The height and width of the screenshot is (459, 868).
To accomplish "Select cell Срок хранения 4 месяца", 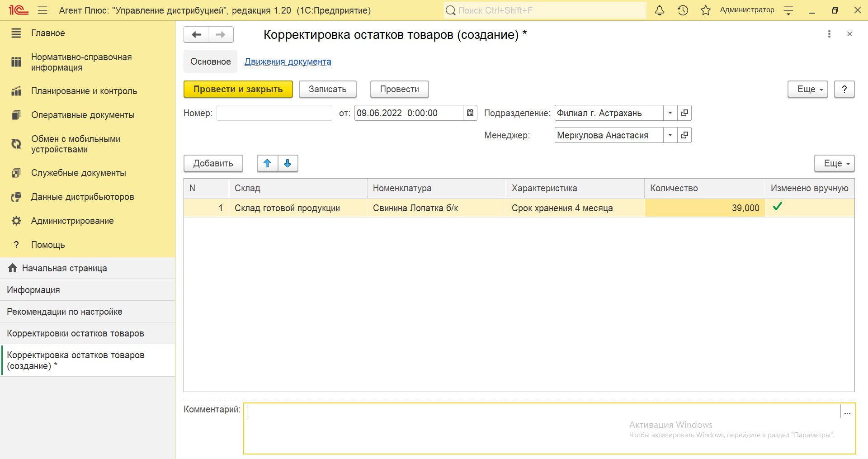I will pos(575,208).
